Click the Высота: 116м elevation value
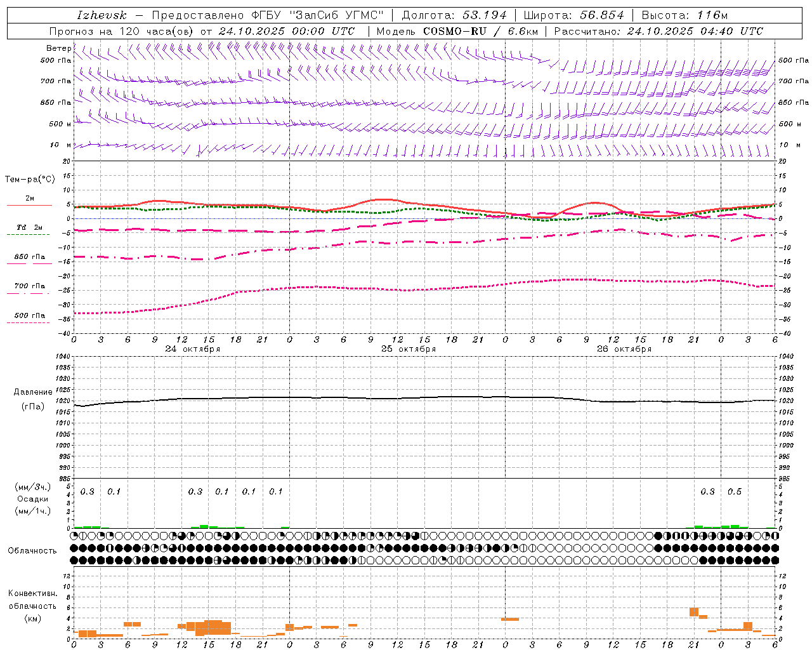812x650 pixels. (684, 15)
